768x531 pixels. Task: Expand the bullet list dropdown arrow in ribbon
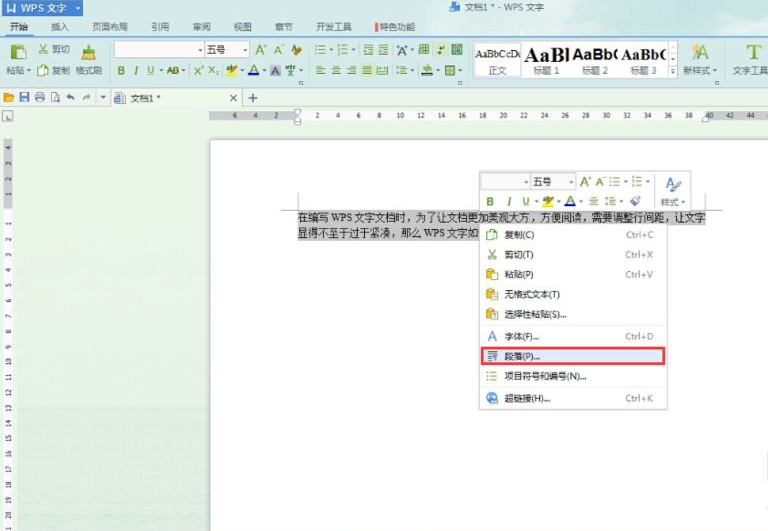point(331,50)
